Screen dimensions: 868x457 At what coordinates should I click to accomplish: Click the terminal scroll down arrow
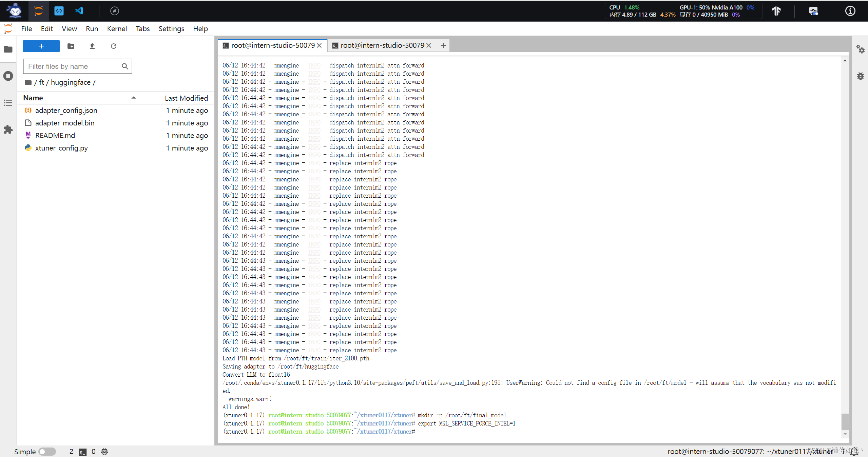tap(845, 434)
